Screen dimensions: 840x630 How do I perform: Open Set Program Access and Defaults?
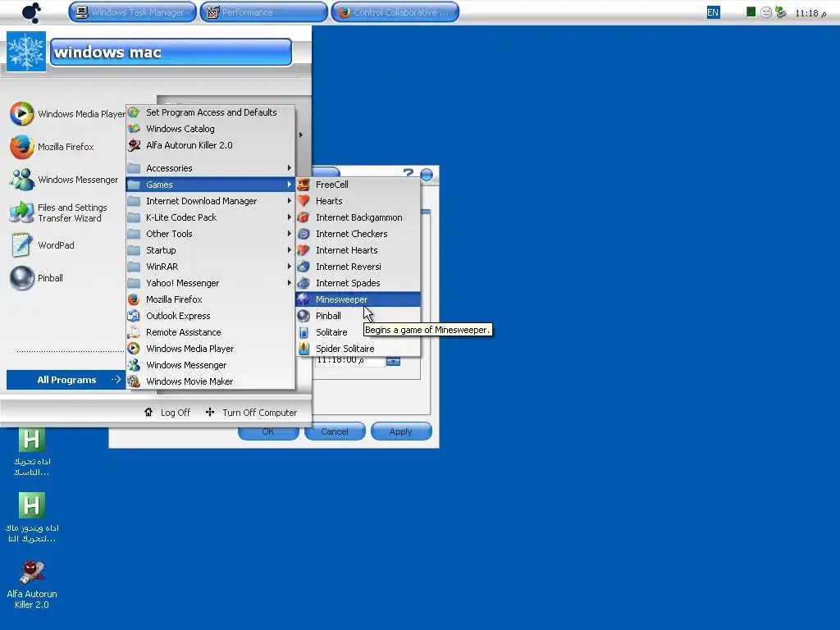click(x=211, y=112)
